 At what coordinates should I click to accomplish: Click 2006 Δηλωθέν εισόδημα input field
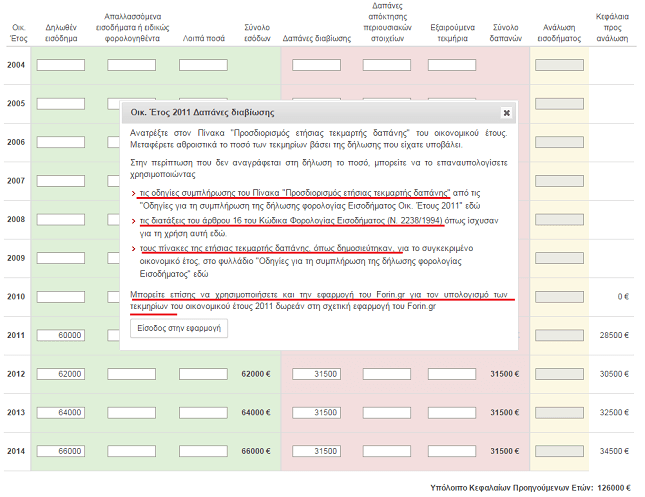(x=61, y=142)
